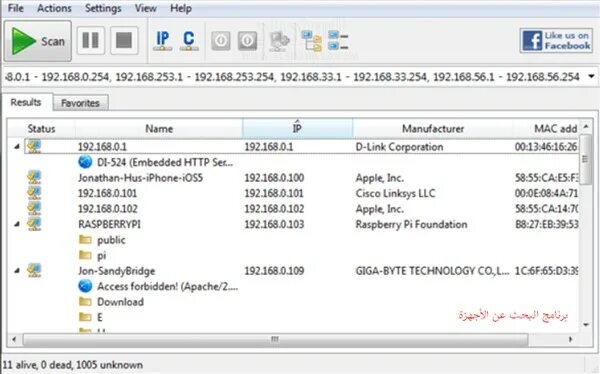Click GIGA-BYTE TECHNOLOGY manufacturer cell

(x=432, y=271)
